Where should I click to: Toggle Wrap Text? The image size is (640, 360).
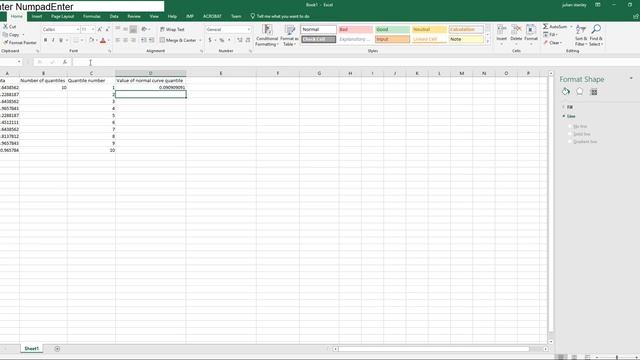pos(172,29)
